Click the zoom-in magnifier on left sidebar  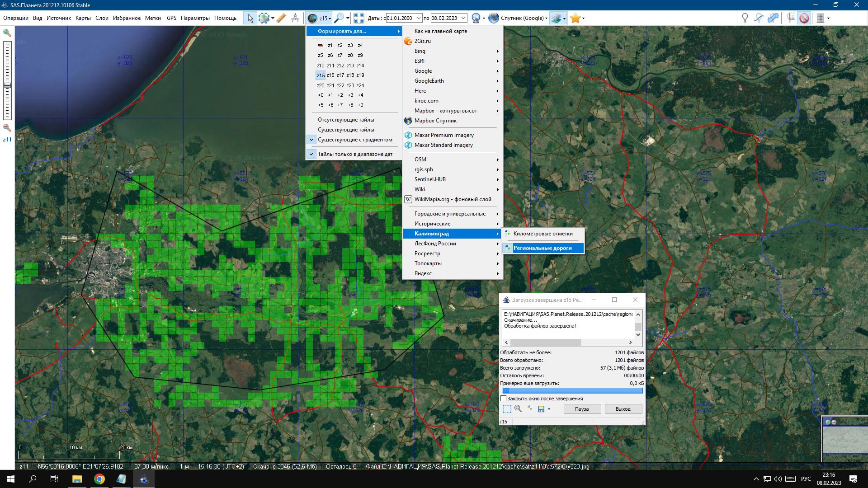(x=7, y=33)
